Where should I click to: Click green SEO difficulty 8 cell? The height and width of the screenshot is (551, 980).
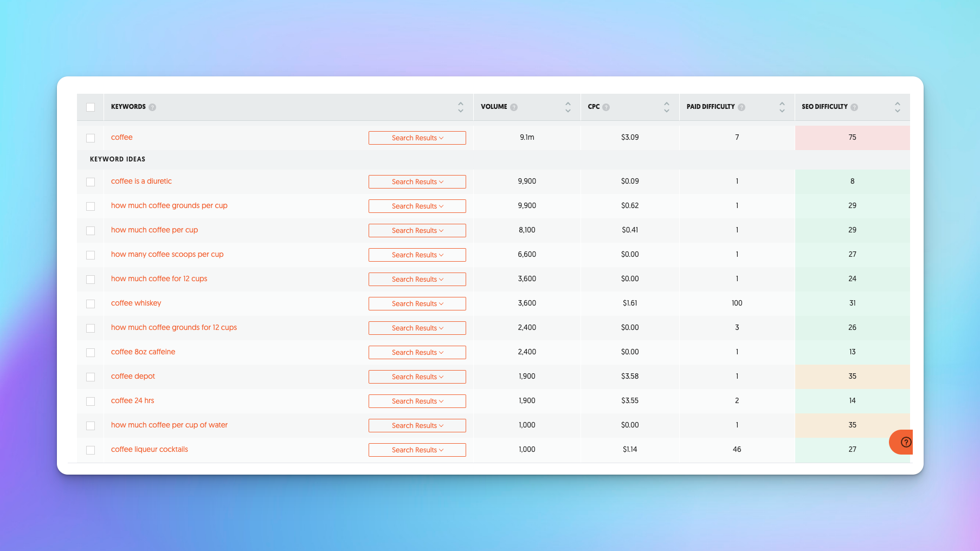coord(852,181)
